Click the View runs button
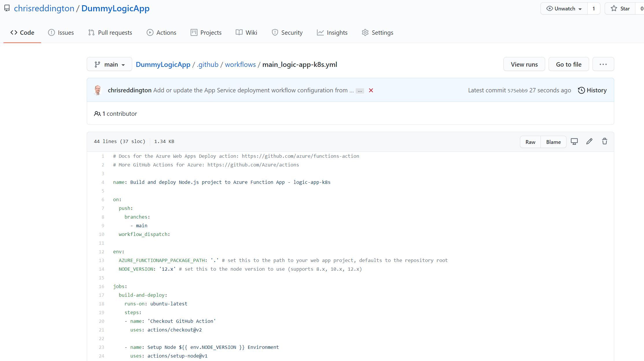Viewport: 644px width, 361px height. (524, 64)
